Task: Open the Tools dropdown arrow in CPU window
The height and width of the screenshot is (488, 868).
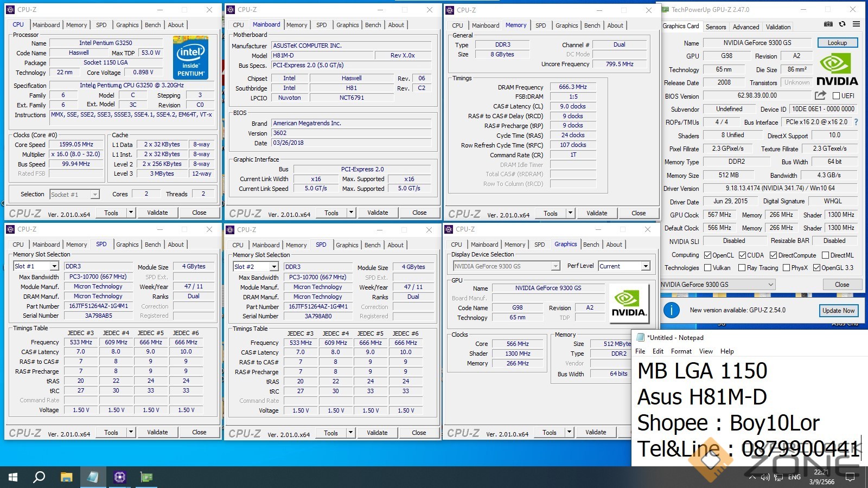Action: (131, 213)
